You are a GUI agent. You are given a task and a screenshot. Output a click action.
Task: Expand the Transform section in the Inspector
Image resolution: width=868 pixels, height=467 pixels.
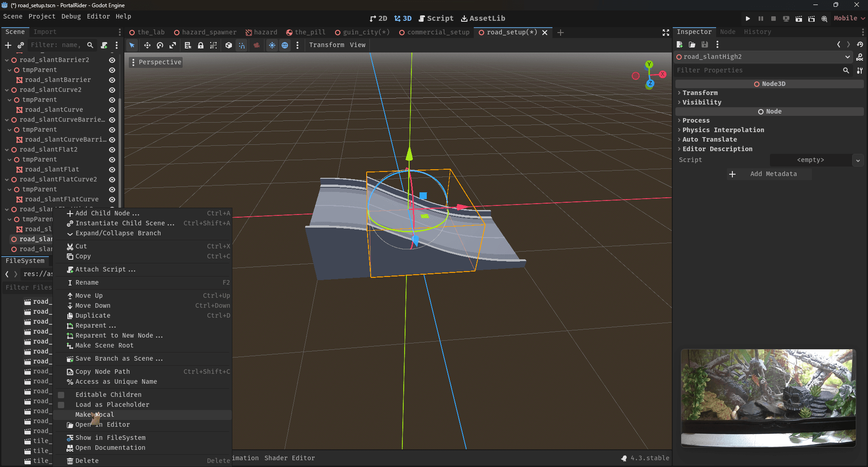pyautogui.click(x=769, y=93)
